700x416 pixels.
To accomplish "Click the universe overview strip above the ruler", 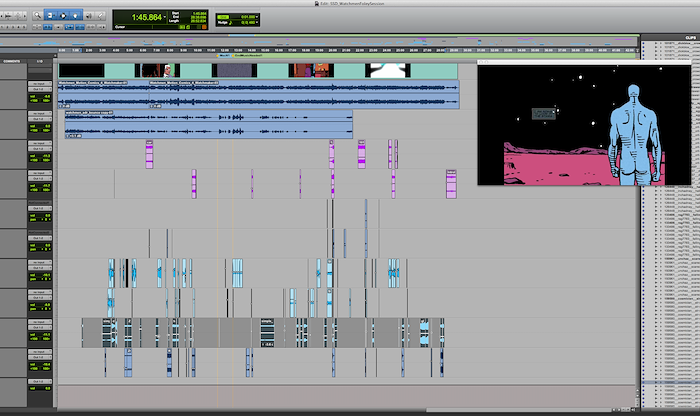I will 319,43.
